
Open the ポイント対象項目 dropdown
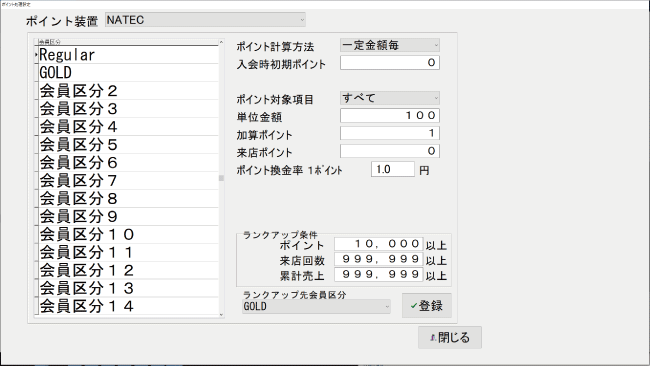click(x=390, y=98)
